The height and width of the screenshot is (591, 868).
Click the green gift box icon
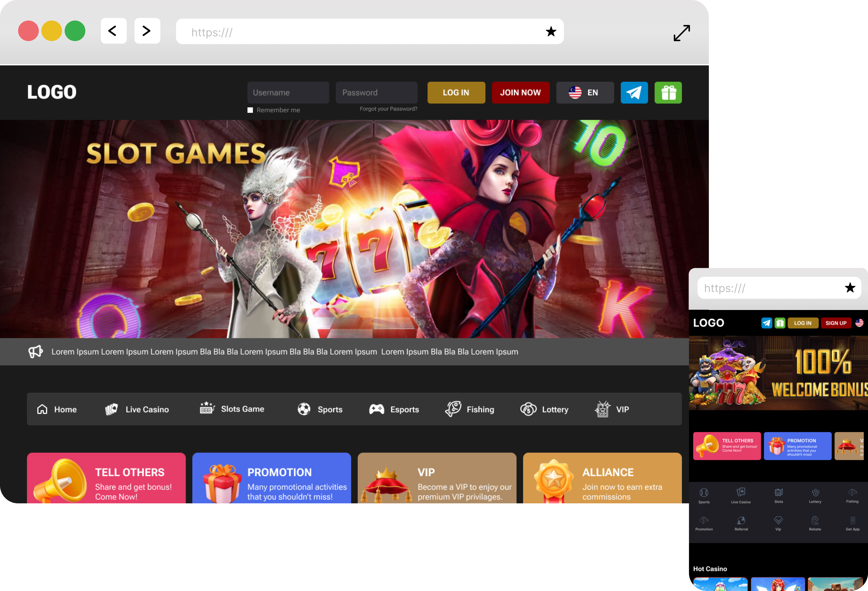[668, 93]
